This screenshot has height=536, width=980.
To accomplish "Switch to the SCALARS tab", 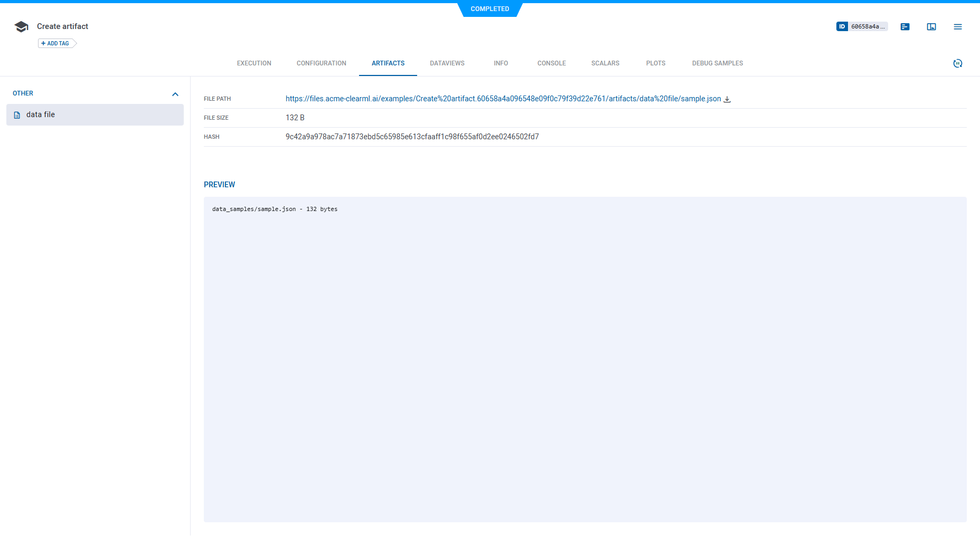I will pyautogui.click(x=605, y=63).
